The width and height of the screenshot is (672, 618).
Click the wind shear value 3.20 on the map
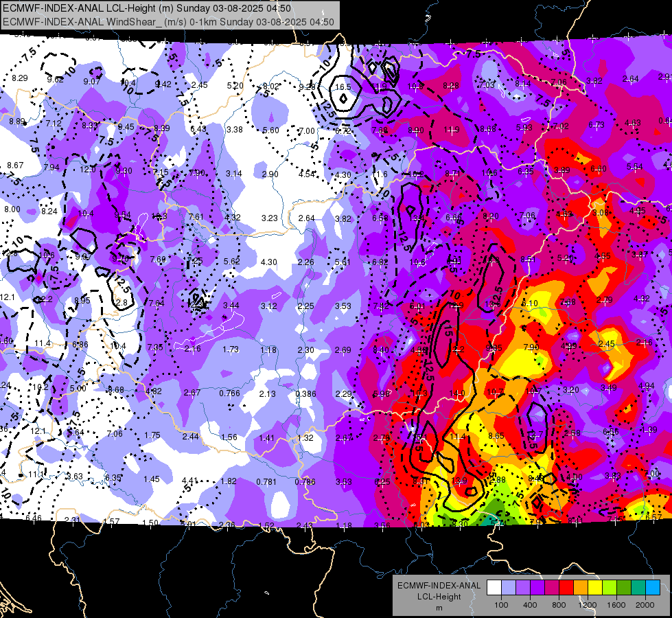click(571, 390)
